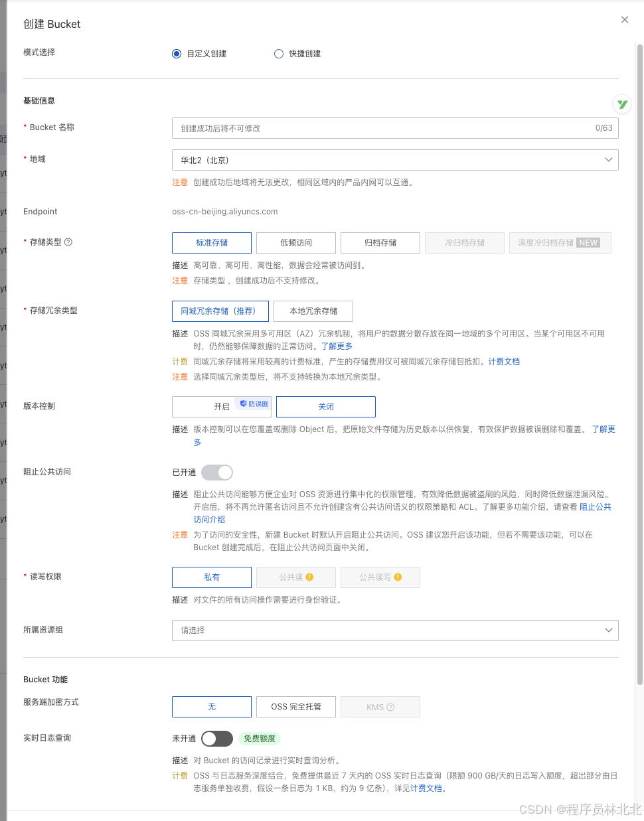Click the green floating assistant icon

pyautogui.click(x=622, y=104)
